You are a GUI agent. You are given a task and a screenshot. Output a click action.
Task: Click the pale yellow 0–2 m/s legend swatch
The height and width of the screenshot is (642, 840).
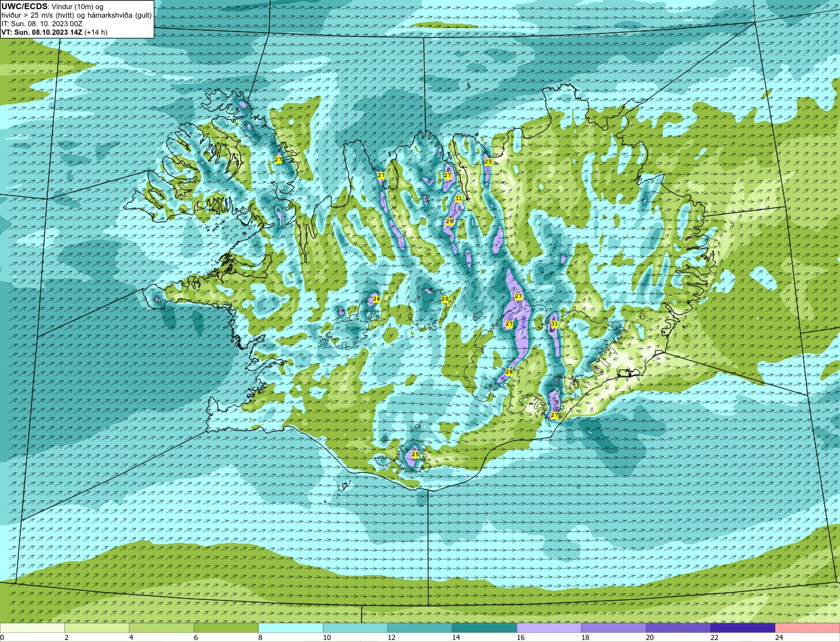click(x=33, y=628)
